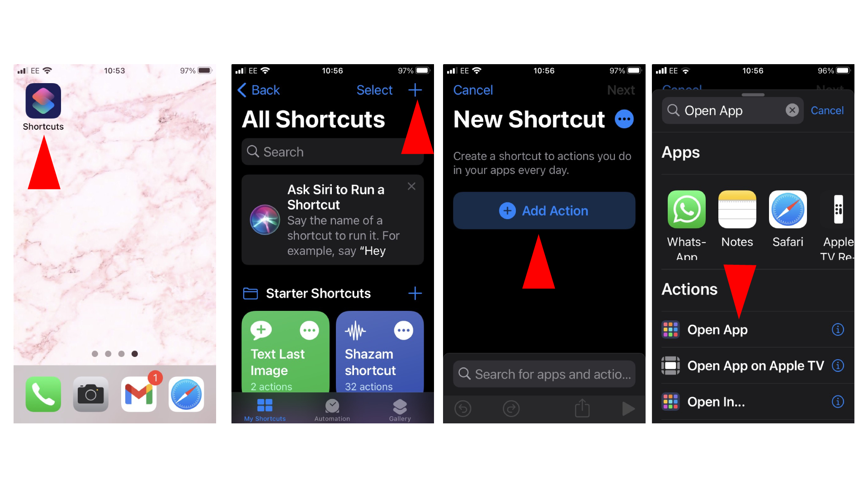868x488 pixels.
Task: Dismiss Ask Siri to Run shortcut card
Action: [413, 187]
